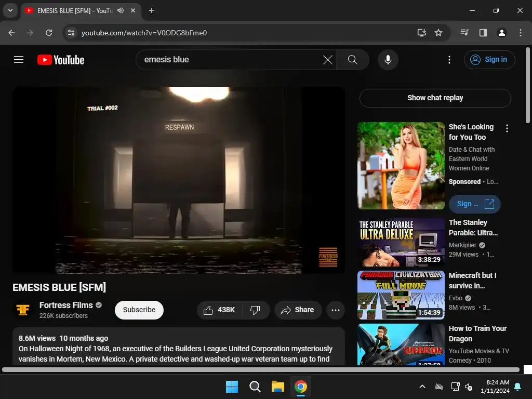View site information icon in address bar
The image size is (532, 399).
pyautogui.click(x=71, y=33)
